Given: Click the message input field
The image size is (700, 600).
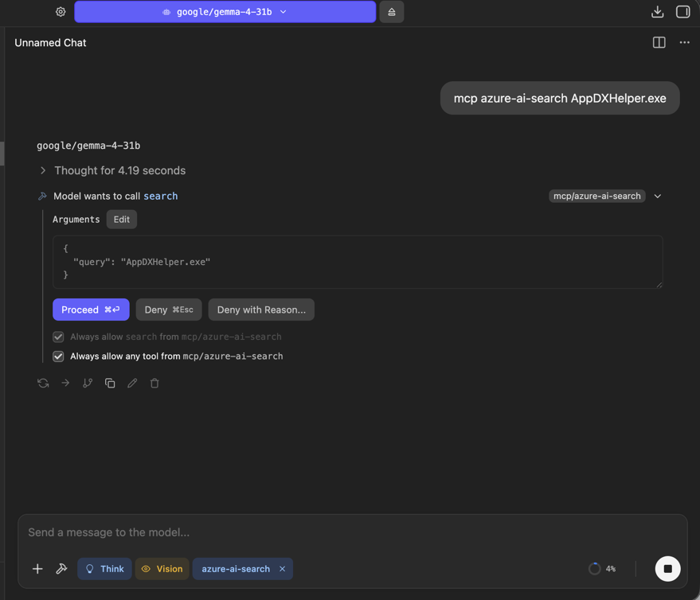Looking at the screenshot, I should (x=352, y=532).
